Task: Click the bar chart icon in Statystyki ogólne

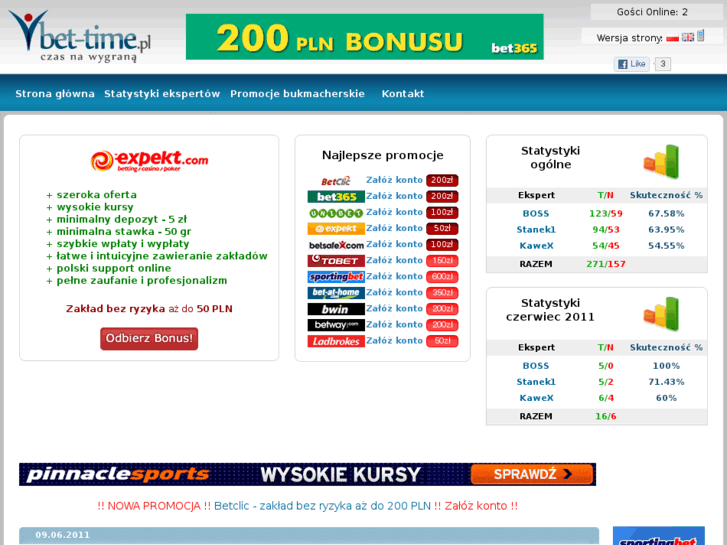Action: pos(662,161)
